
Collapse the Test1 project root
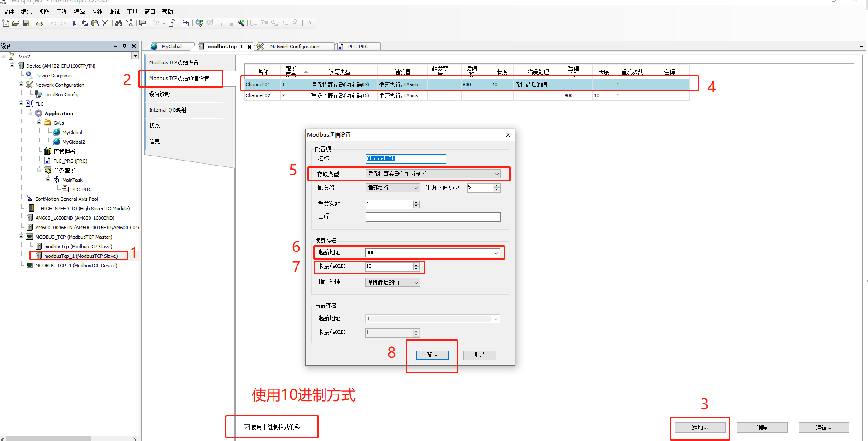3,56
